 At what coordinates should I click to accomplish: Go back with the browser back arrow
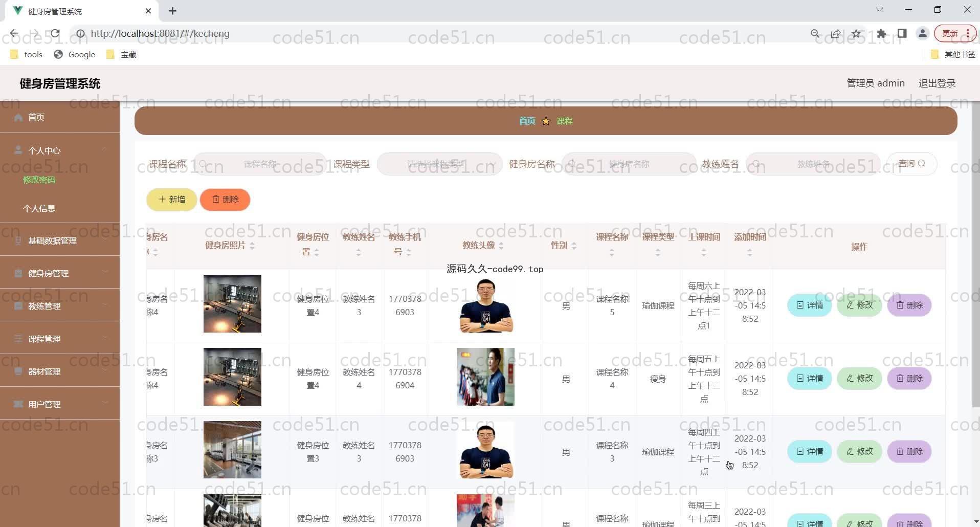click(x=14, y=34)
